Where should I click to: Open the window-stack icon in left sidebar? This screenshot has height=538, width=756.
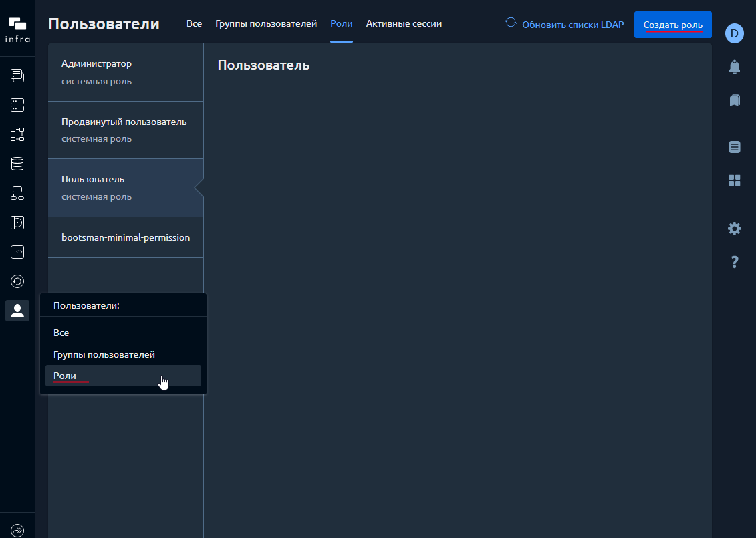(17, 76)
